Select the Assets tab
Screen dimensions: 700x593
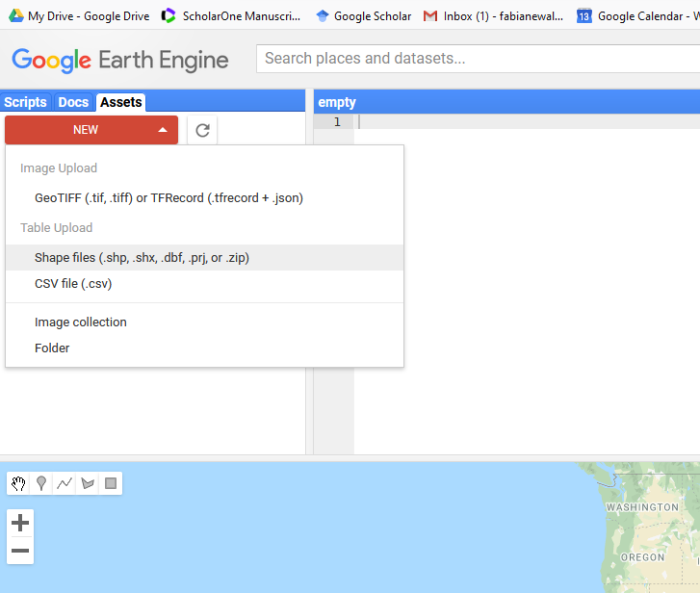pos(121,102)
